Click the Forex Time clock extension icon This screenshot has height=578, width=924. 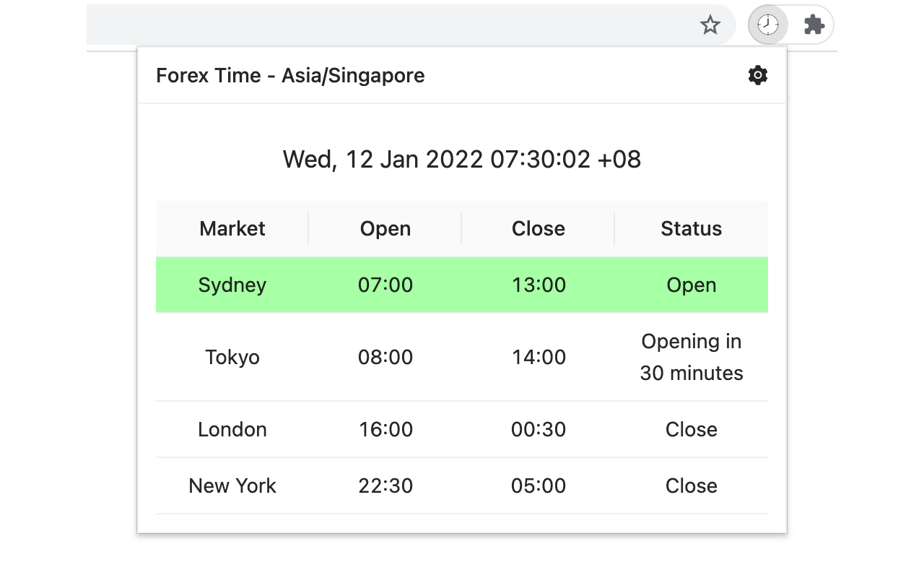(x=767, y=25)
